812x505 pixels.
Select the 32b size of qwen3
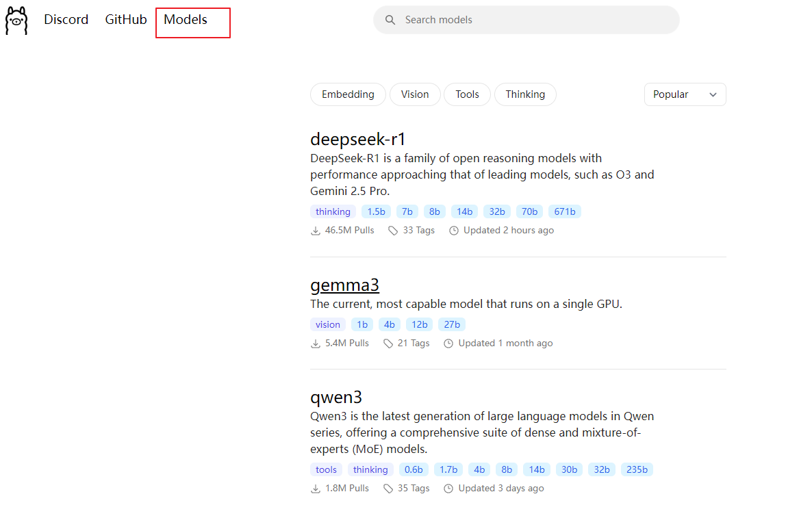pyautogui.click(x=602, y=470)
